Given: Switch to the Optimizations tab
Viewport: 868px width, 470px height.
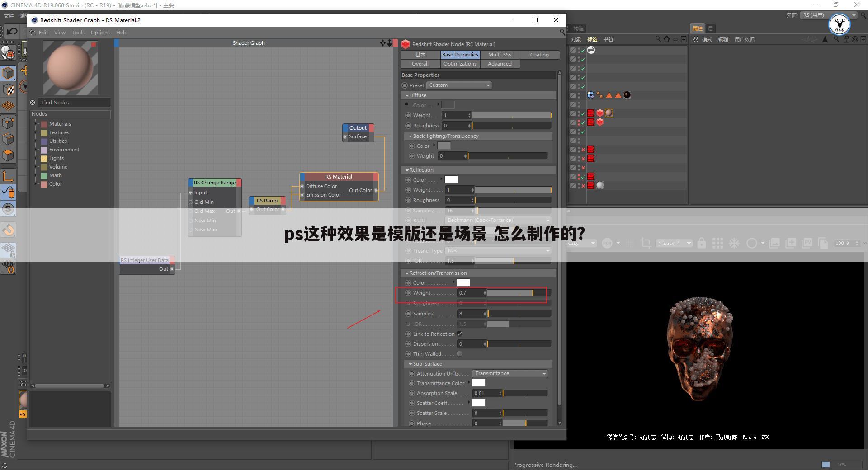Looking at the screenshot, I should (460, 64).
